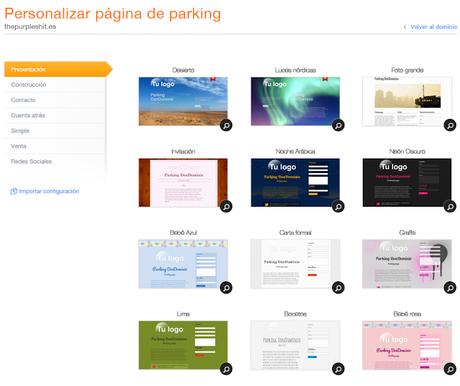
Task: Choose the Noche Ártica template thumbnail
Action: 295,183
